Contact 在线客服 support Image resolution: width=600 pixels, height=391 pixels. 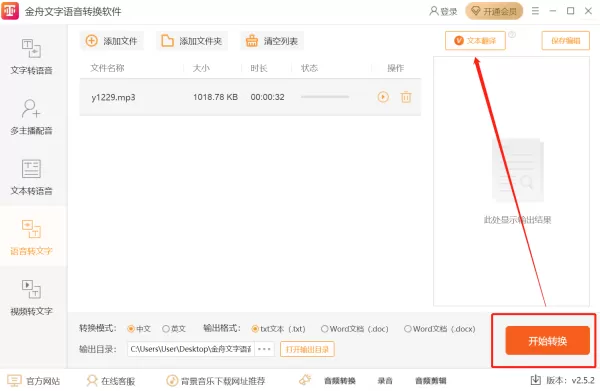click(111, 381)
